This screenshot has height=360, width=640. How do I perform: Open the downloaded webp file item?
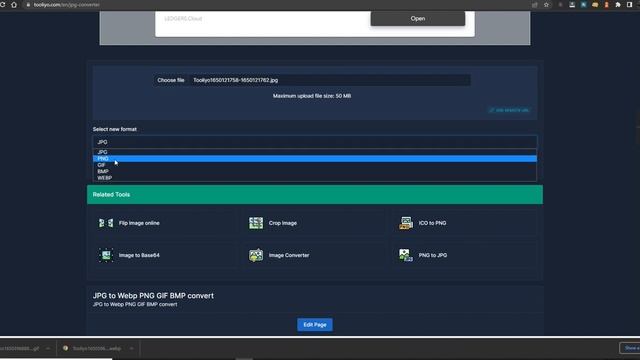point(97,348)
